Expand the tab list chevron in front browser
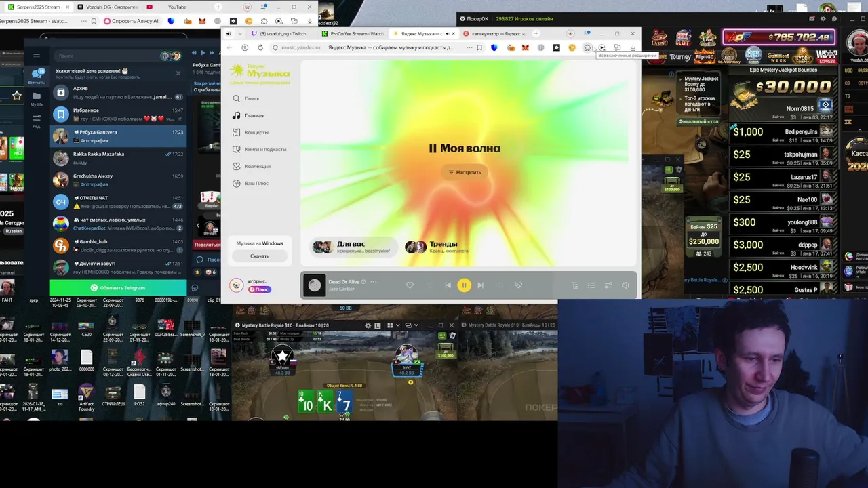868x488 pixels. [x=239, y=33]
